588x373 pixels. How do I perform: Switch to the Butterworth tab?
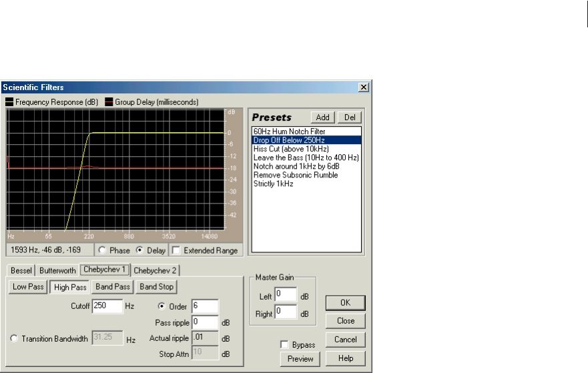[57, 270]
